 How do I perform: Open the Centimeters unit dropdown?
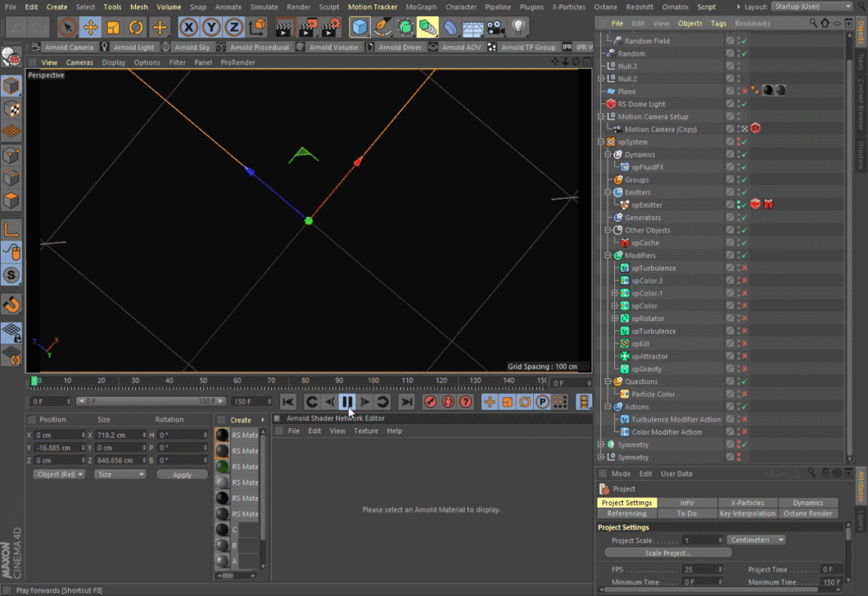coord(757,540)
